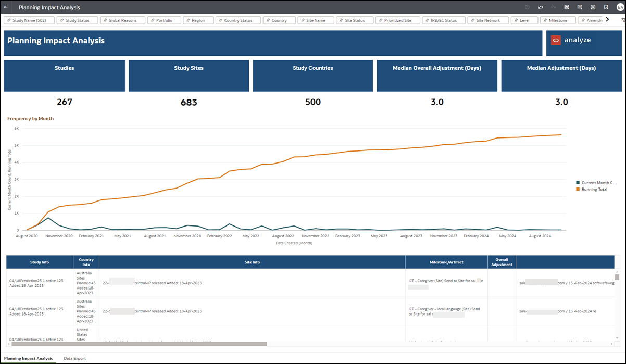Image resolution: width=626 pixels, height=364 pixels.
Task: Switch to the Data Export tab
Action: tap(74, 358)
